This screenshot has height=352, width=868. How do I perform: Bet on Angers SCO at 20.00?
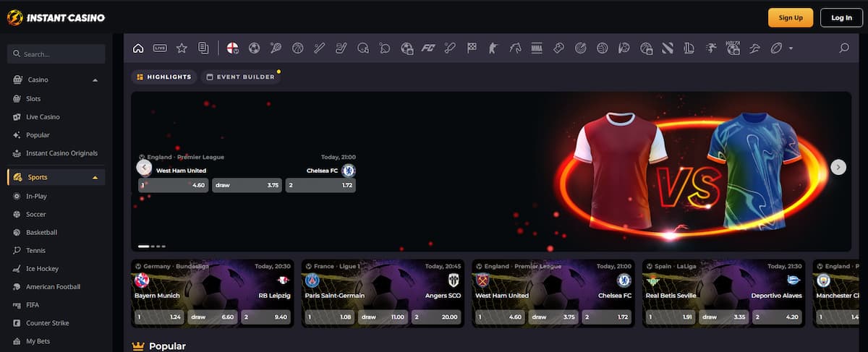(x=437, y=317)
